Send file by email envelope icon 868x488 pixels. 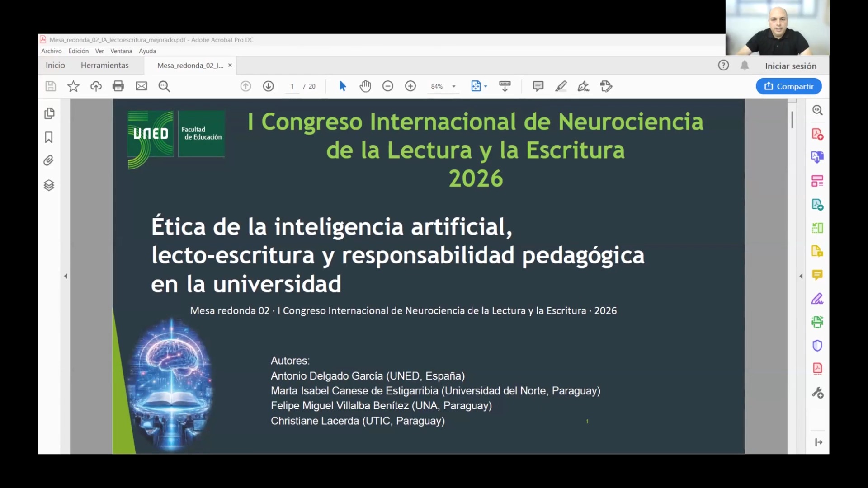[142, 86]
